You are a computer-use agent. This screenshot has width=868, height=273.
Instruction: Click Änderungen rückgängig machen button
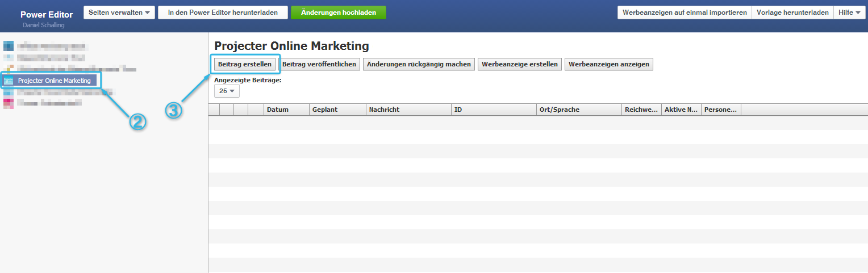click(x=419, y=64)
